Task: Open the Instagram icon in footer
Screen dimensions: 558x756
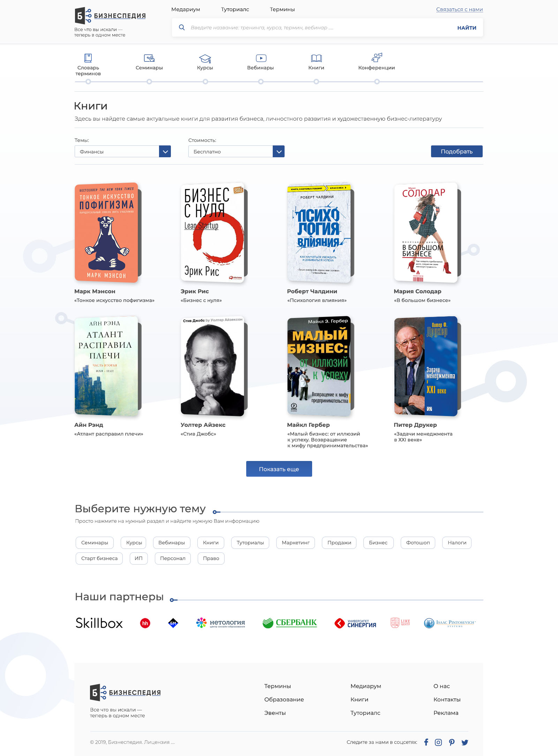Action: [438, 742]
